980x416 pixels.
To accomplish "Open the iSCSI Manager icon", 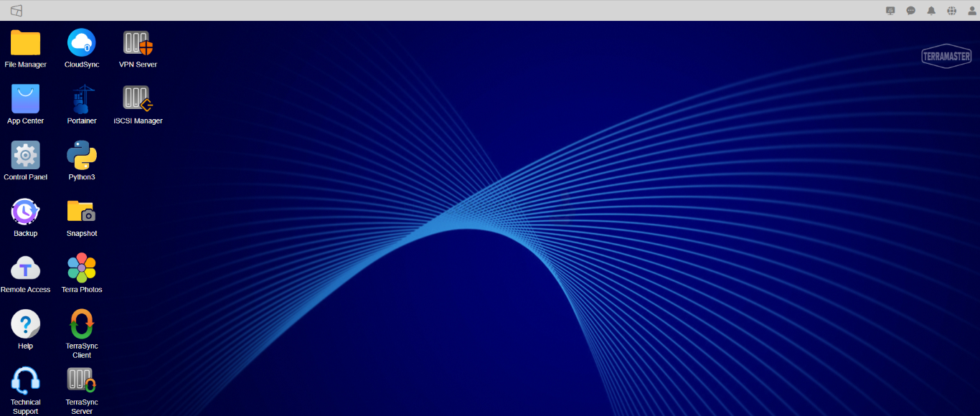I will click(138, 99).
